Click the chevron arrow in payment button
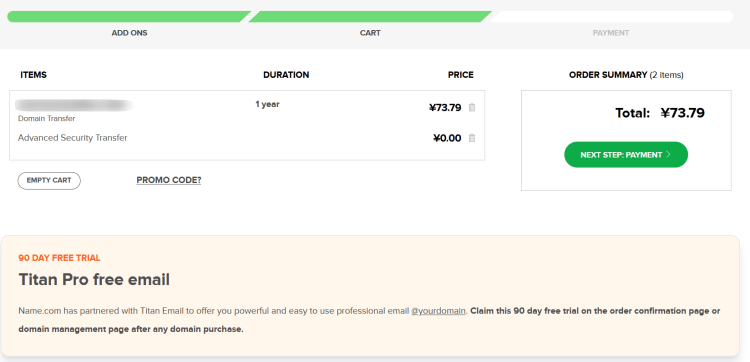The width and height of the screenshot is (750, 362). click(x=668, y=154)
